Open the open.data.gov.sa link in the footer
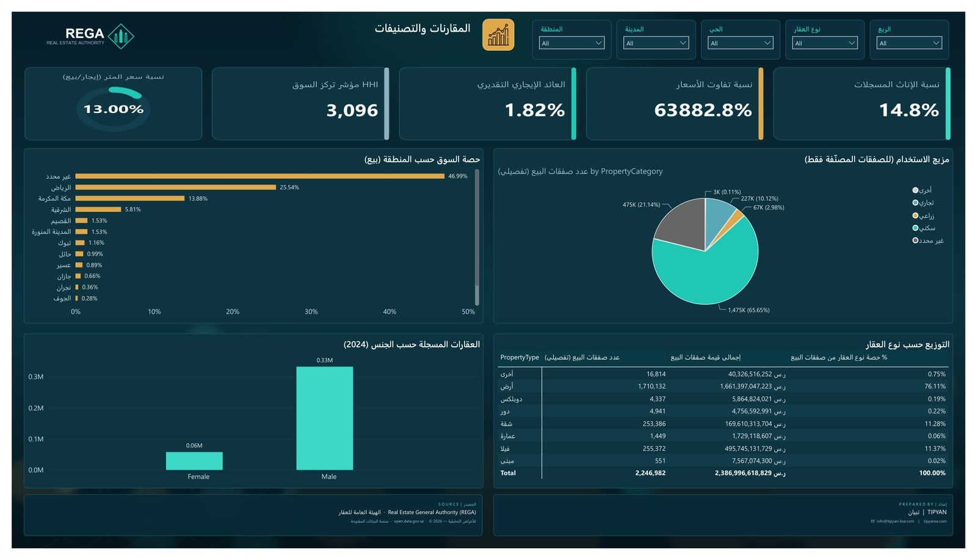Image resolution: width=977 pixels, height=560 pixels. [x=409, y=522]
